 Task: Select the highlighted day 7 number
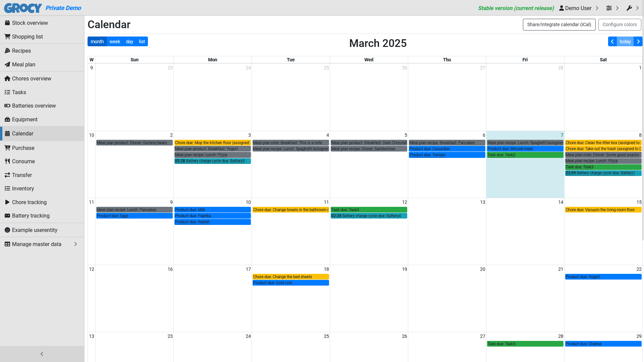tap(562, 135)
